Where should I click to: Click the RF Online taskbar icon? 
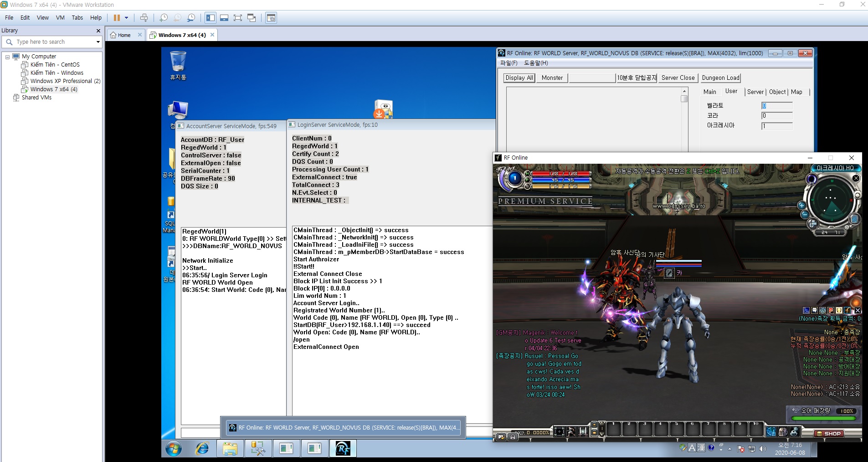[x=343, y=449]
